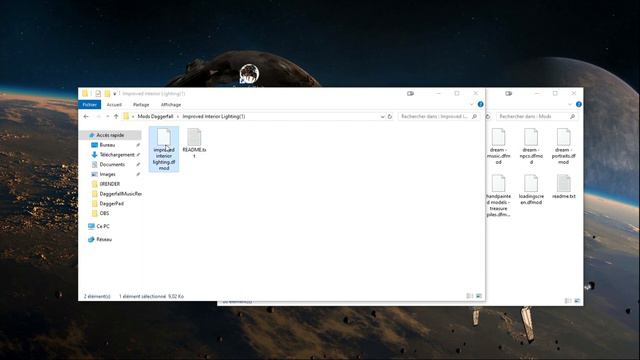Click the new folder icon in title bar
This screenshot has height=360, width=640.
point(107,94)
